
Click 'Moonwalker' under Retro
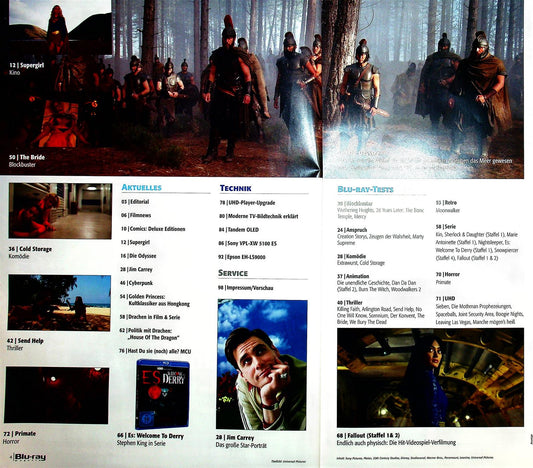(x=448, y=210)
